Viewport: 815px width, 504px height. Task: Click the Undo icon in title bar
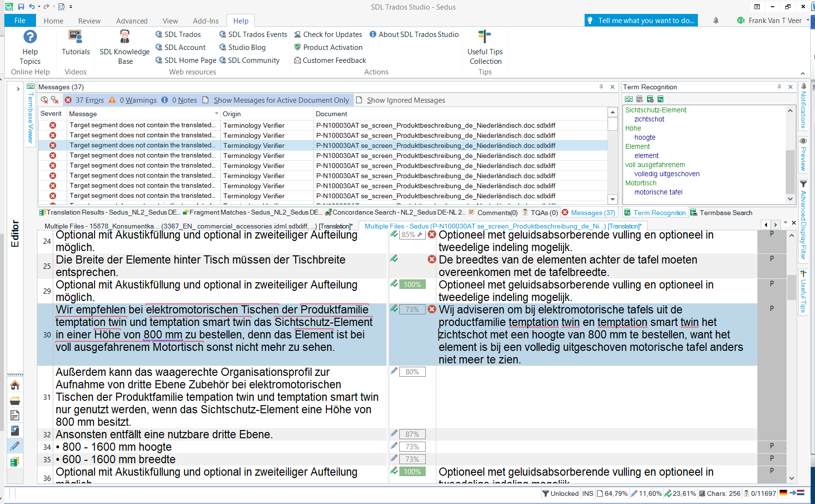pyautogui.click(x=32, y=7)
